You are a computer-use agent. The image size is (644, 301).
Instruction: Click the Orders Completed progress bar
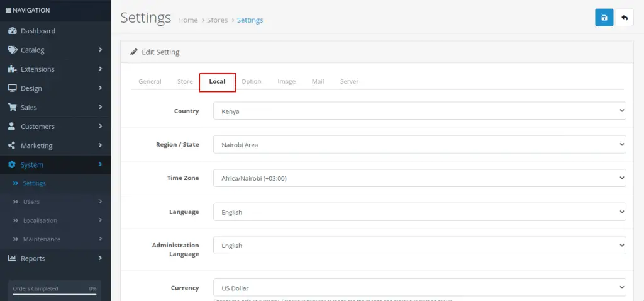[x=55, y=295]
